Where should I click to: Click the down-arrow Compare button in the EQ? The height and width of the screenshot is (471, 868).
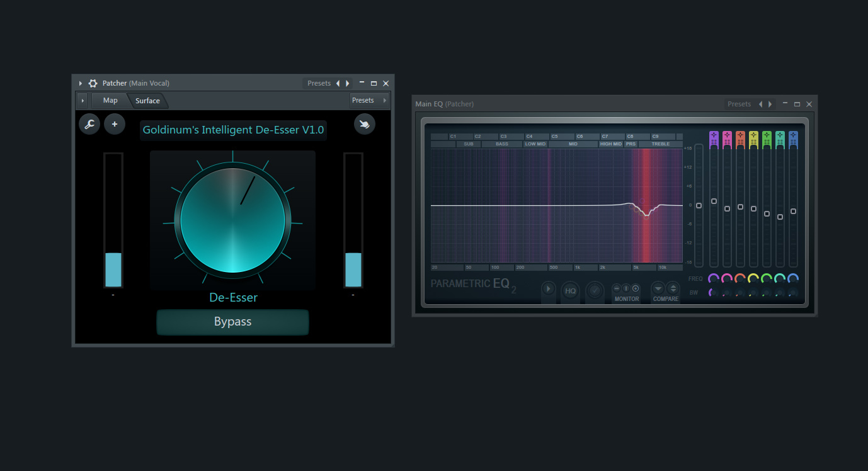pos(658,288)
